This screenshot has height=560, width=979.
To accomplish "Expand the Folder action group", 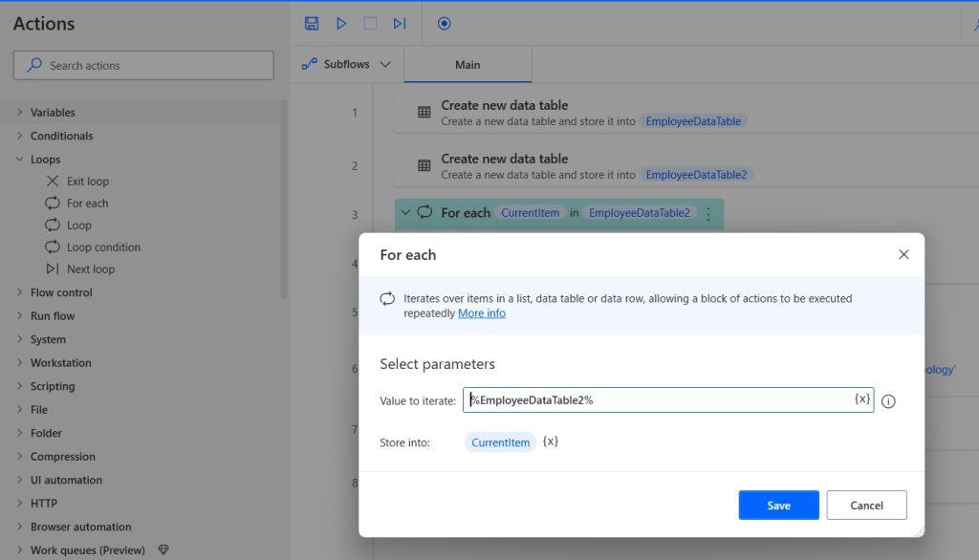I will [20, 433].
